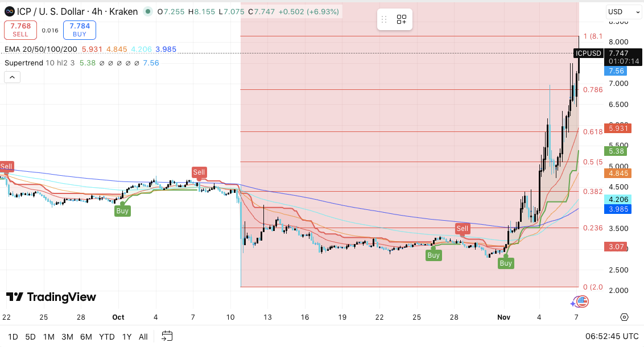
Task: Select the 1D time range
Action: click(13, 337)
